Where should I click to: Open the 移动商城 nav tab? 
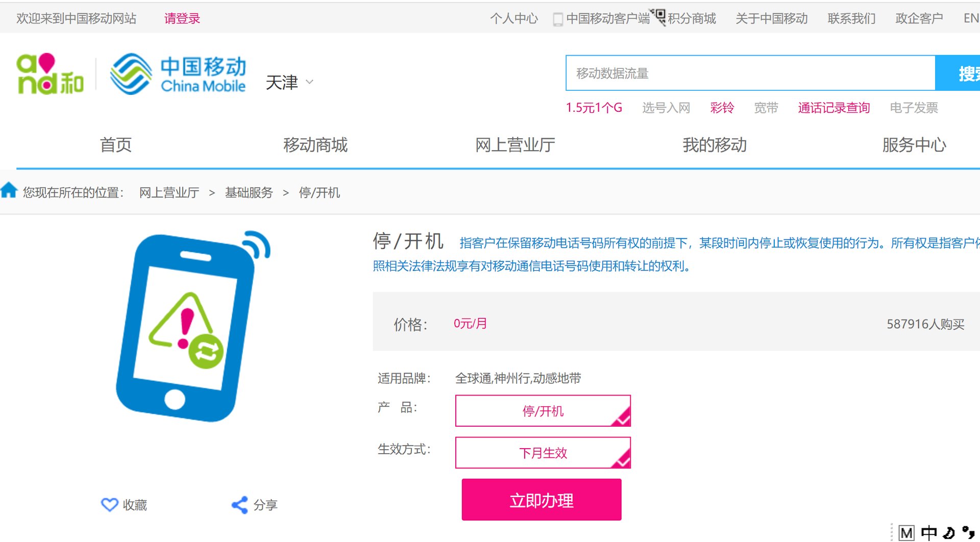(315, 145)
